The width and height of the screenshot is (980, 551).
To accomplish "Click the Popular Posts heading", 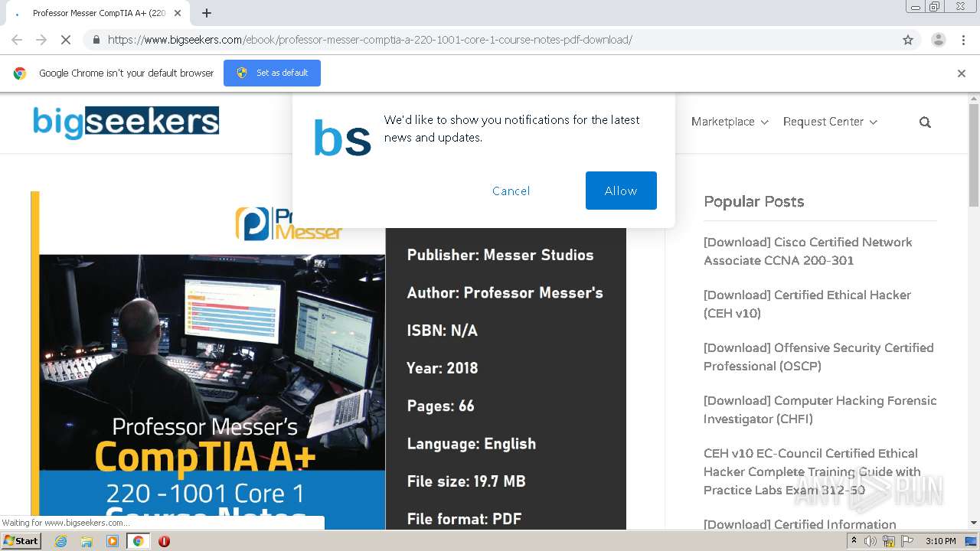I will click(753, 201).
